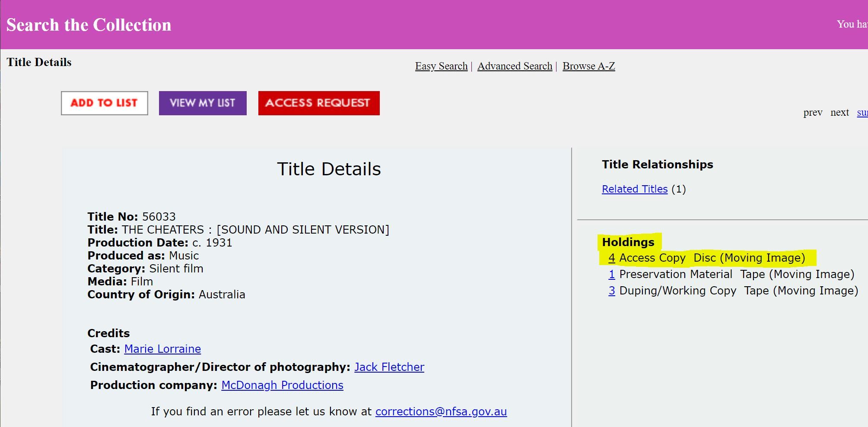868x427 pixels.
Task: Open the 3 Duping/Working Copy holdings link
Action: click(x=612, y=291)
